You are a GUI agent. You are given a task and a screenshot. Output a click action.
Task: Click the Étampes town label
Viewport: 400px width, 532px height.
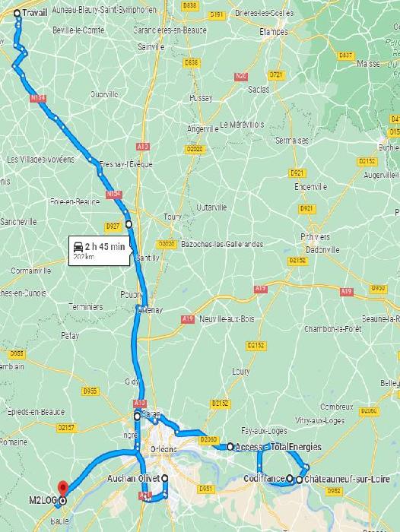(x=274, y=32)
